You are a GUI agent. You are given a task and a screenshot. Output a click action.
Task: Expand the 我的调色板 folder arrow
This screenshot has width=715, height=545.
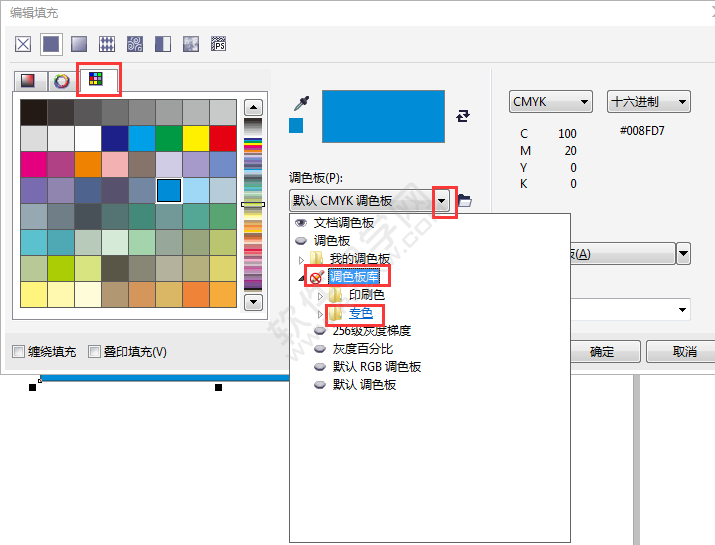click(301, 260)
